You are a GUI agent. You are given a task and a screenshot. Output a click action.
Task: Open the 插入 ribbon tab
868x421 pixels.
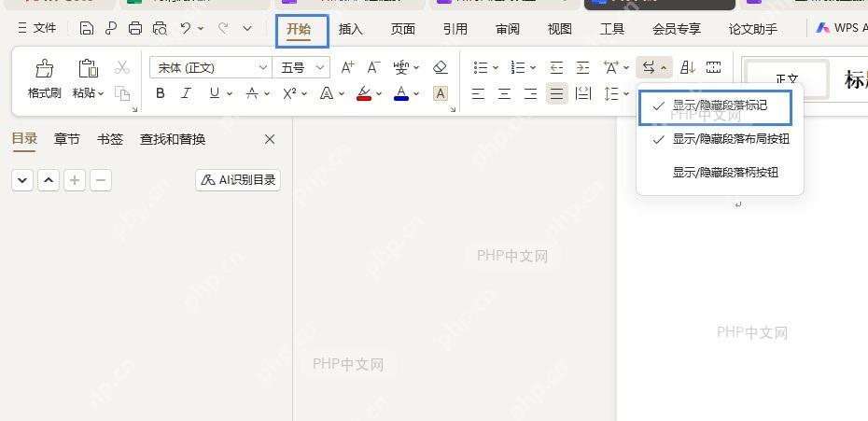350,29
